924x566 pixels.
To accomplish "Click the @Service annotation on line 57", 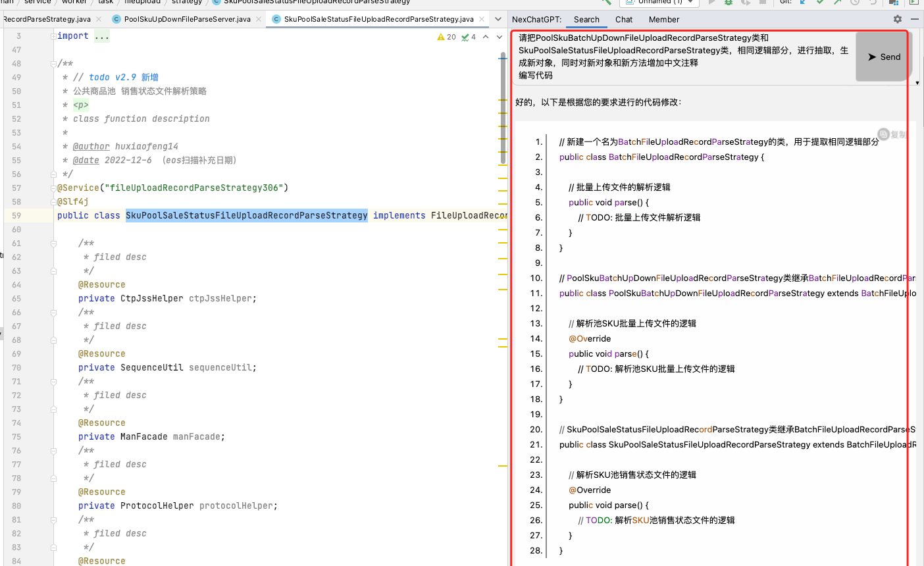I will pyautogui.click(x=78, y=188).
